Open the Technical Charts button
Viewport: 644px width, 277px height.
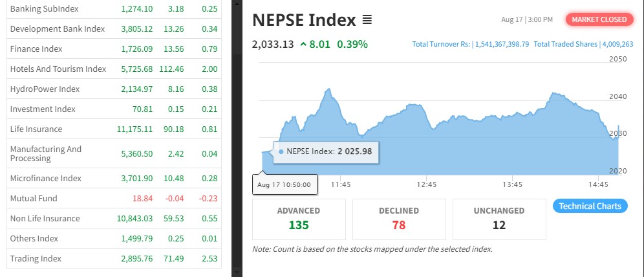[590, 206]
